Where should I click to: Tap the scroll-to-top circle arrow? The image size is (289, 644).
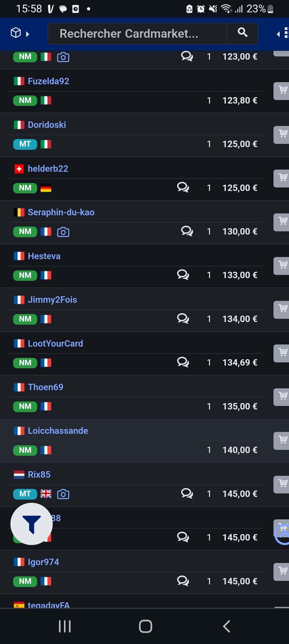coord(283,534)
